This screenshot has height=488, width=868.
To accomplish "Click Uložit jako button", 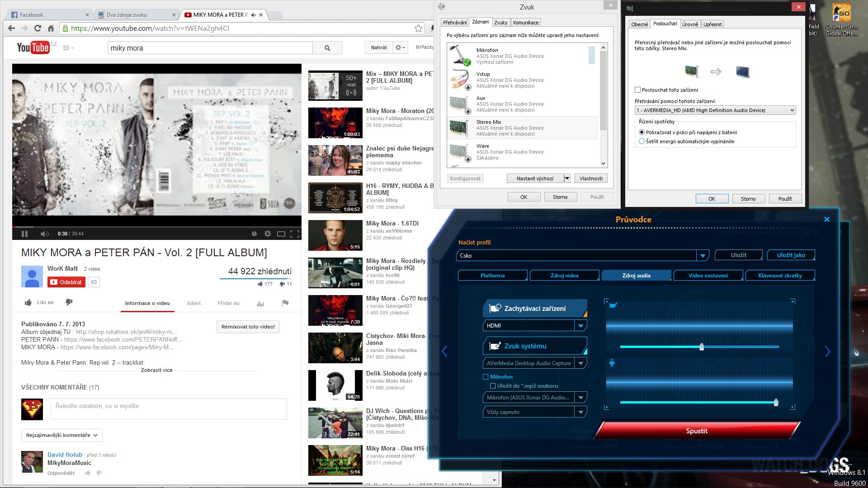I will pos(791,255).
